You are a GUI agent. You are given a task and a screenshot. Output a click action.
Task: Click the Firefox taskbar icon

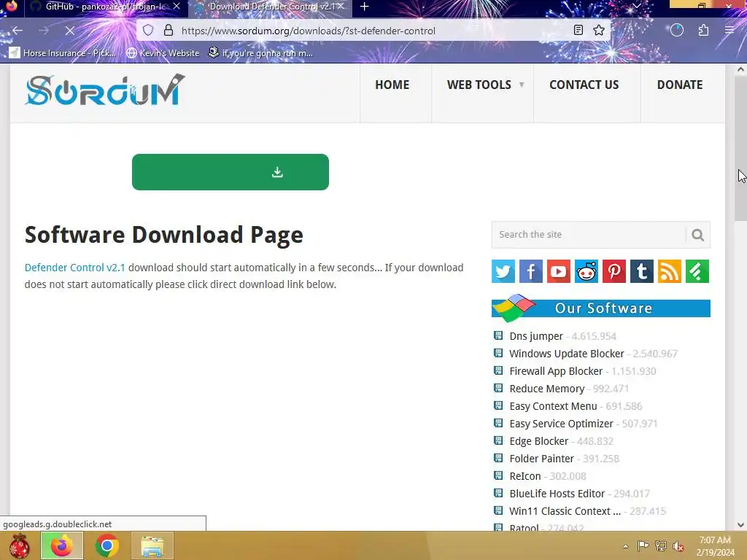point(62,545)
